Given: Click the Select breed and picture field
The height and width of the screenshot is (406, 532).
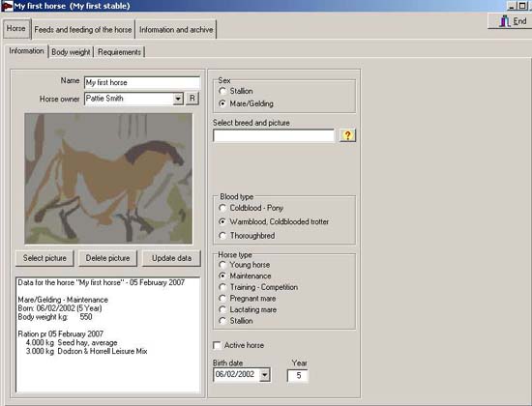Looking at the screenshot, I should 274,135.
